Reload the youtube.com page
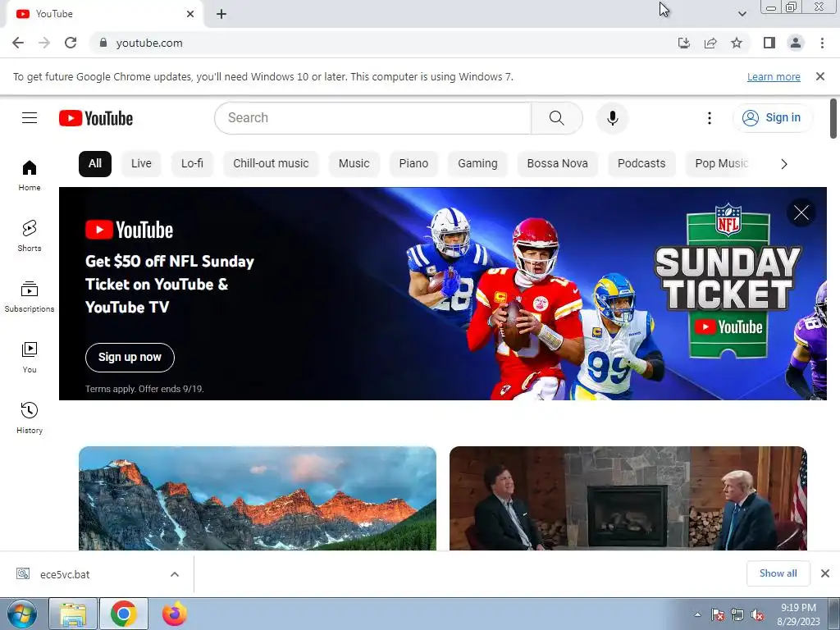Image resolution: width=840 pixels, height=630 pixels. [71, 43]
